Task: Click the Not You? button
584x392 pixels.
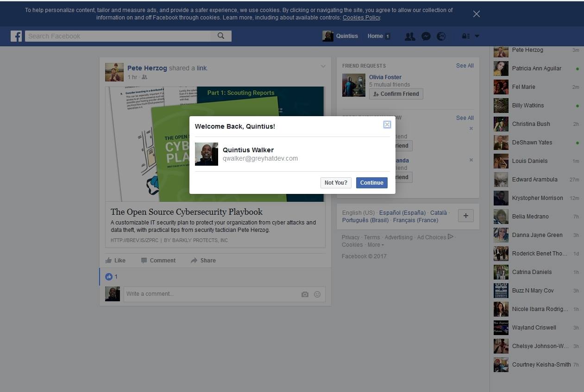Action: pyautogui.click(x=336, y=183)
